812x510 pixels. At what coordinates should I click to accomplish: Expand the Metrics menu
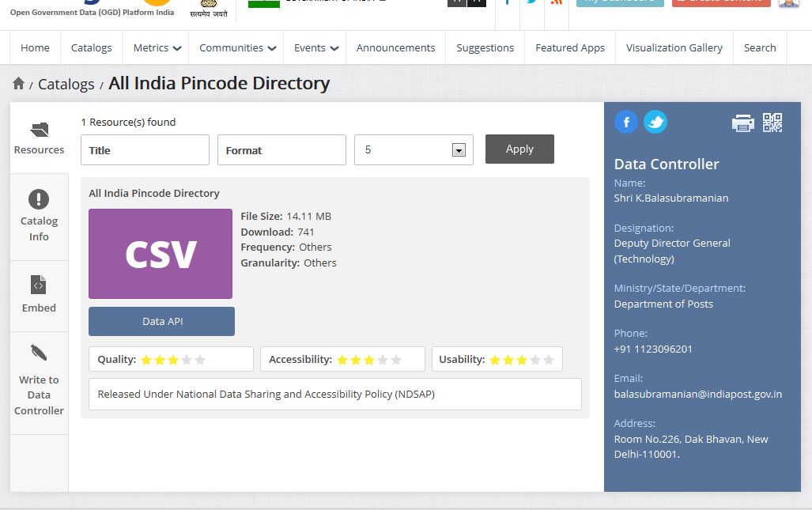(x=157, y=47)
